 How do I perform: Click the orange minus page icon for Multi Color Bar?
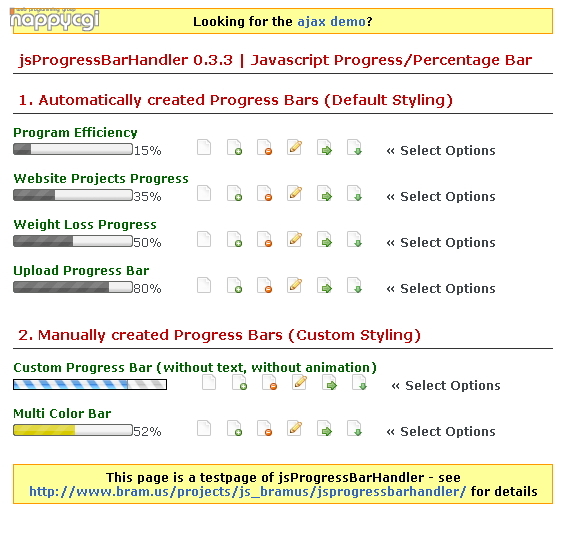264,428
